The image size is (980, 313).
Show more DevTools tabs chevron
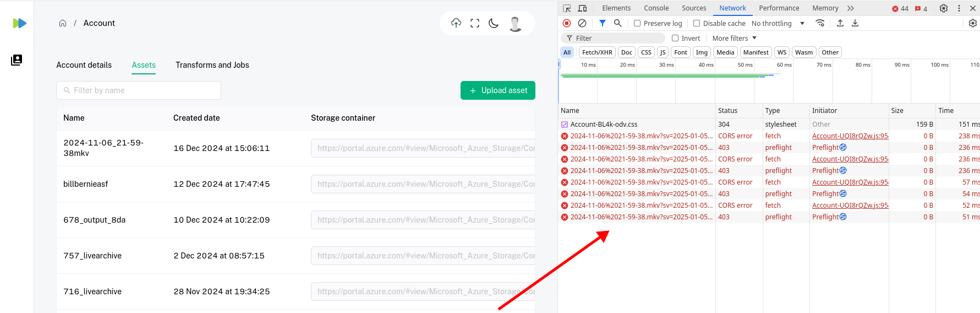coord(851,8)
